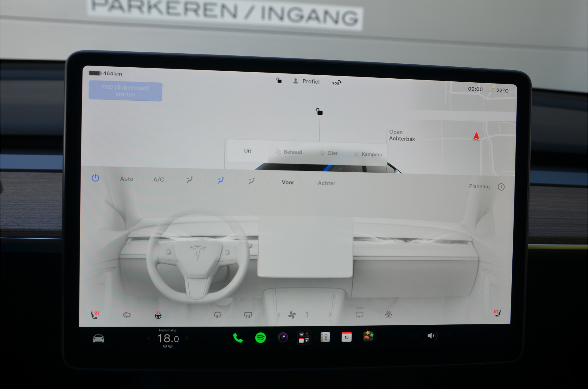Lower temperature with left arrow

click(x=149, y=338)
